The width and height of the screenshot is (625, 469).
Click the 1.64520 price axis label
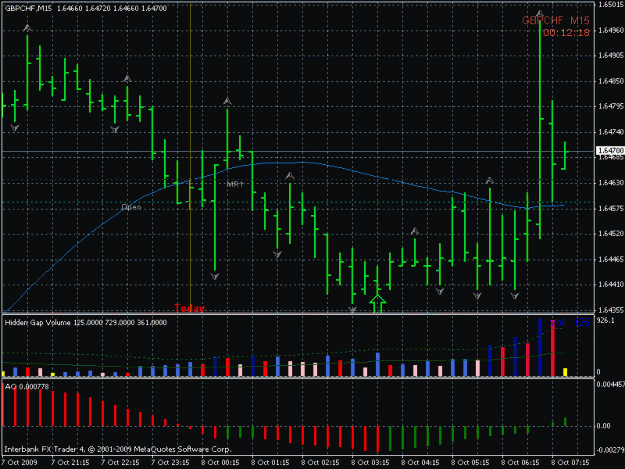tap(611, 234)
